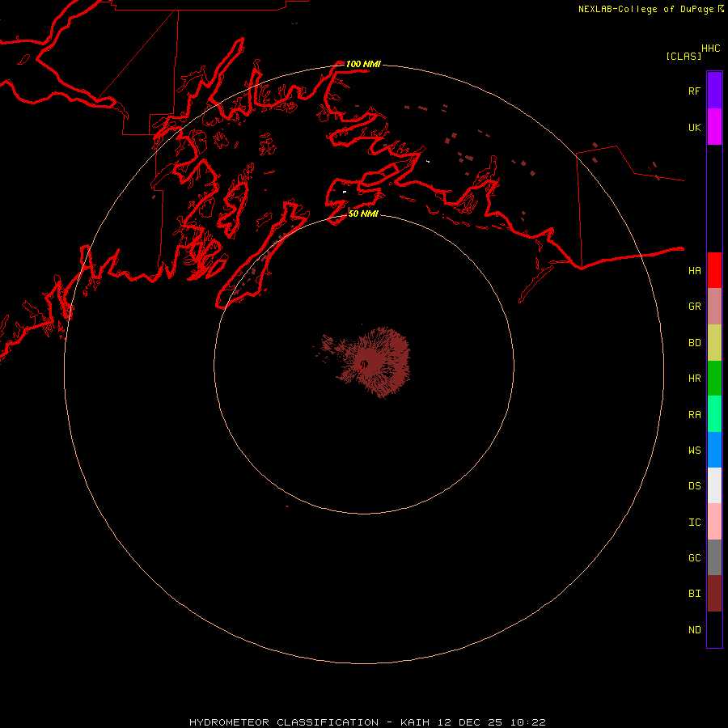Click the RA legend label
The image size is (728, 728).
pyautogui.click(x=695, y=415)
